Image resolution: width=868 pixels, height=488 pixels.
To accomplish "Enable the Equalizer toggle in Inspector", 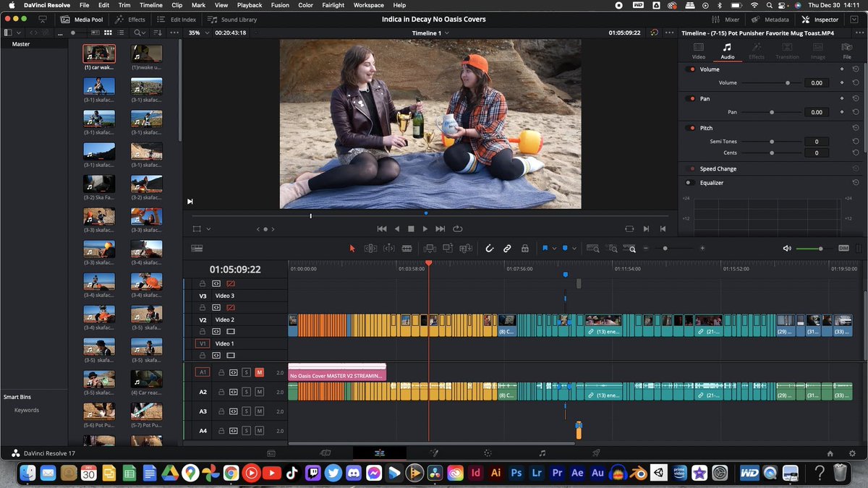I will (690, 183).
